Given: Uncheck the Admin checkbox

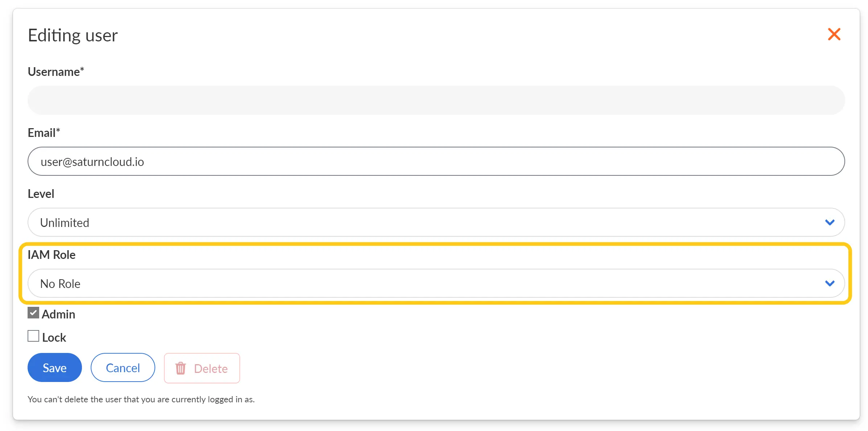Looking at the screenshot, I should tap(33, 313).
